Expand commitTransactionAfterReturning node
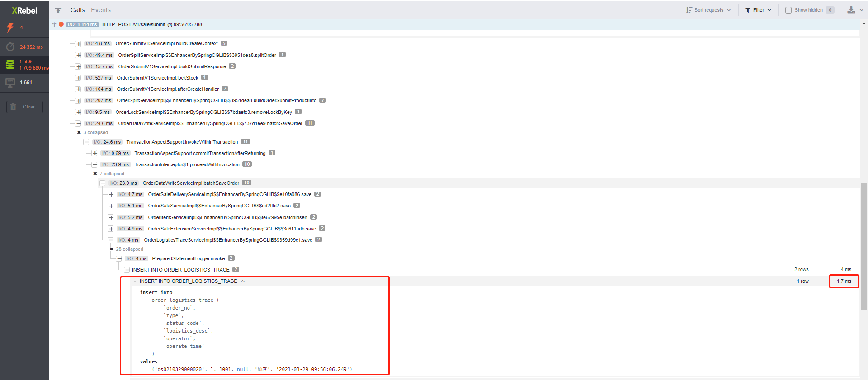The image size is (868, 380). 94,153
